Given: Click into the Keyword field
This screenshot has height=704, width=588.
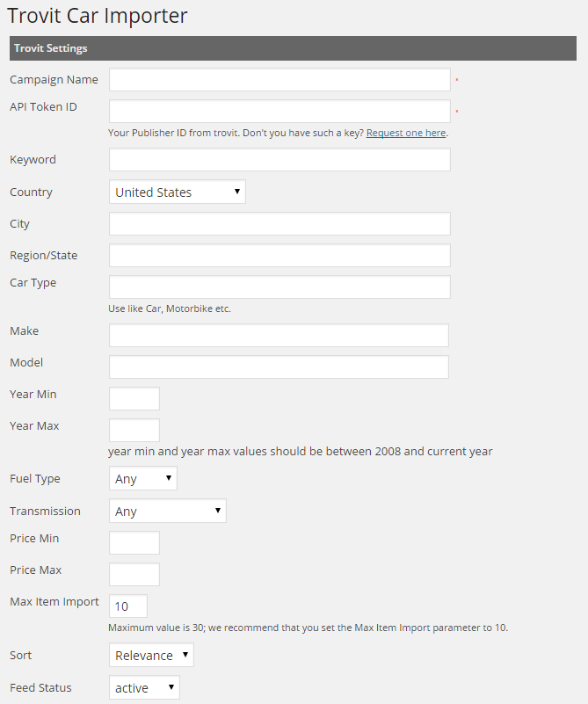Looking at the screenshot, I should 279,160.
